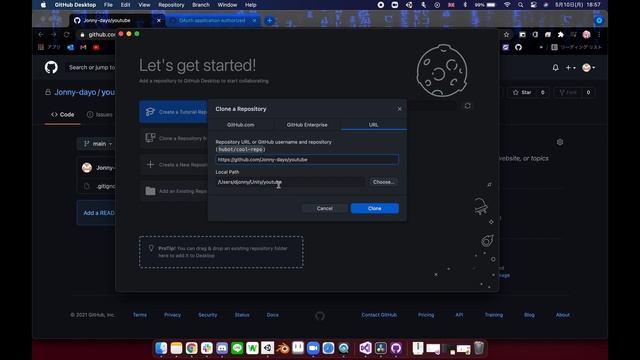Open the plus create-new dropdown on GitHub
Screen dimensions: 640x360
570,68
